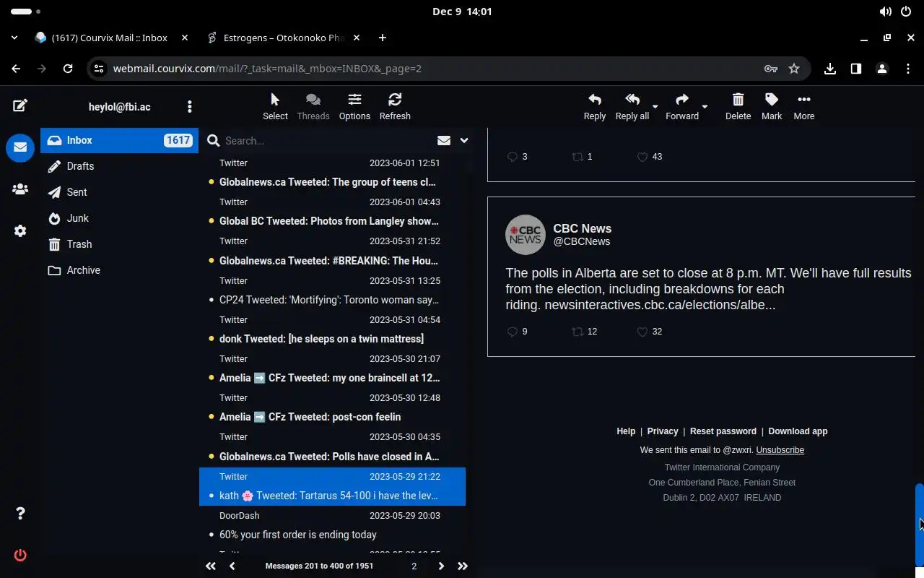
Task: Click the message pane vertical scrollbar
Action: (919, 525)
